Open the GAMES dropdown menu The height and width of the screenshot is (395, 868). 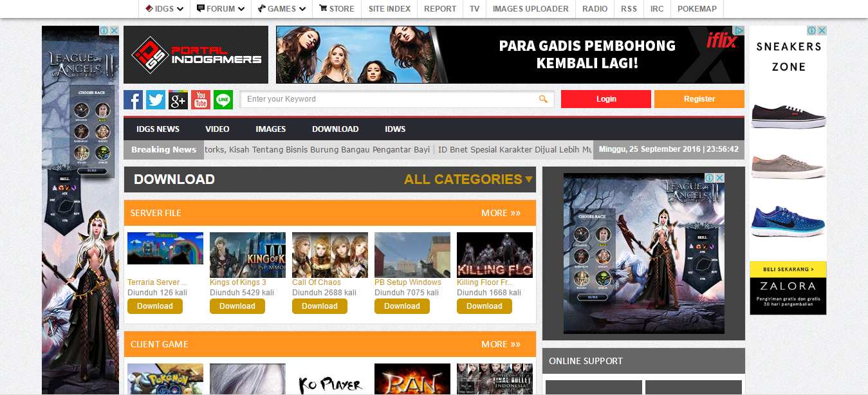281,8
